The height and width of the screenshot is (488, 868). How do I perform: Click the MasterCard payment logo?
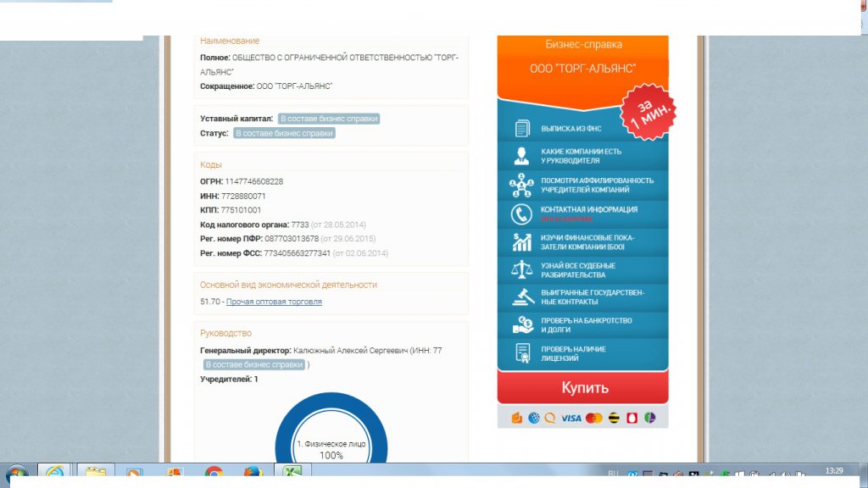[594, 419]
